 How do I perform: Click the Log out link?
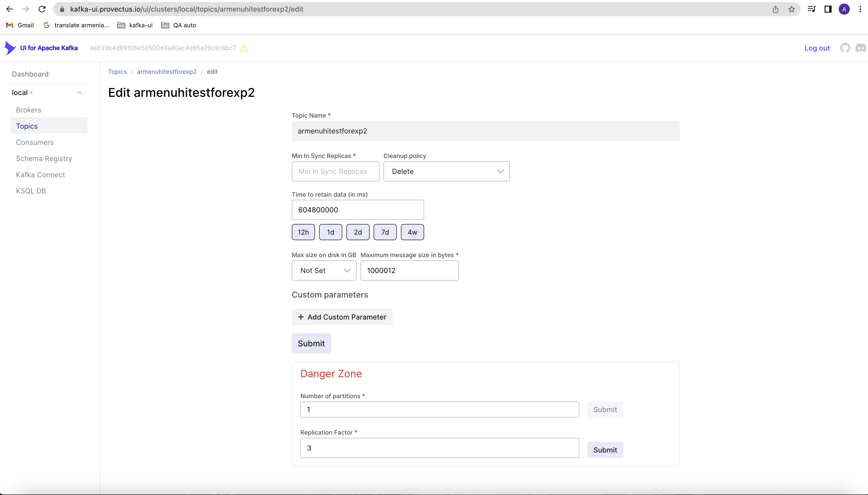coord(817,48)
